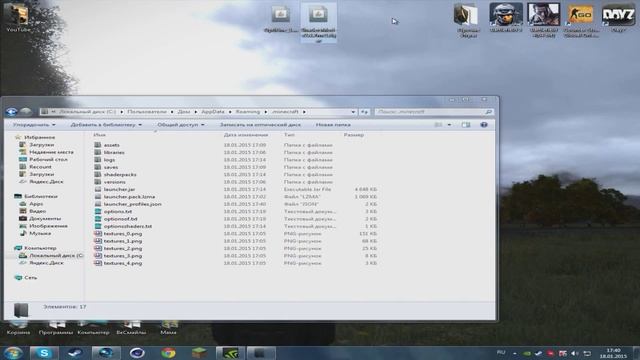
Task: Open the Музыка library
Action: click(40, 233)
